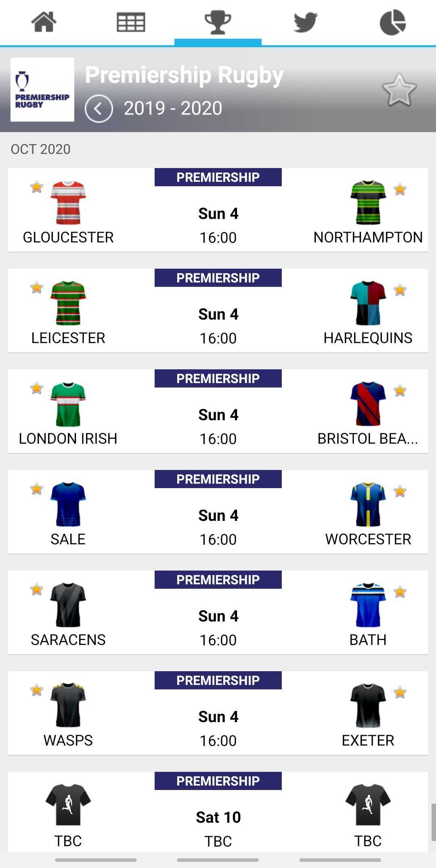Tap the Leicester striped jersey icon
Viewport: 436px width, 868px height.
click(68, 303)
